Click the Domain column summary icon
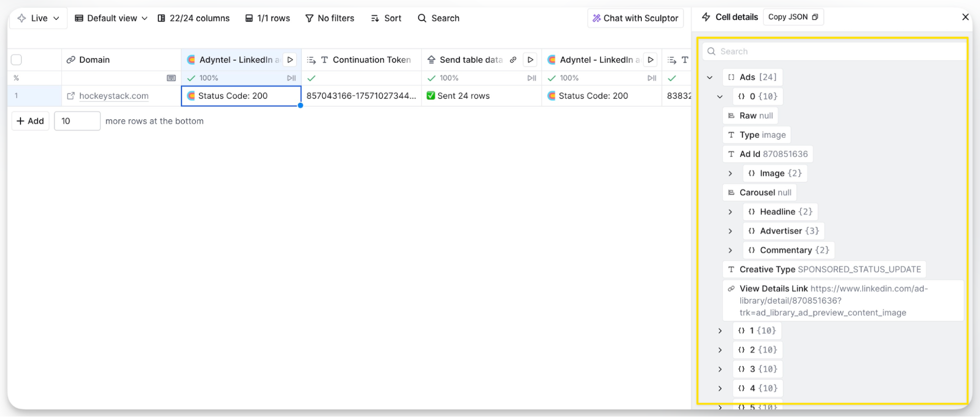Viewport: 980px width, 417px height. (x=171, y=78)
